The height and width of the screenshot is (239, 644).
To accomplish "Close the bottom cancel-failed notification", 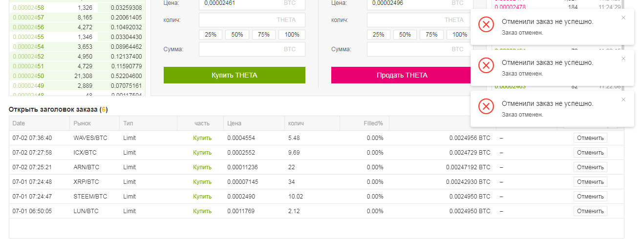I will point(623,100).
